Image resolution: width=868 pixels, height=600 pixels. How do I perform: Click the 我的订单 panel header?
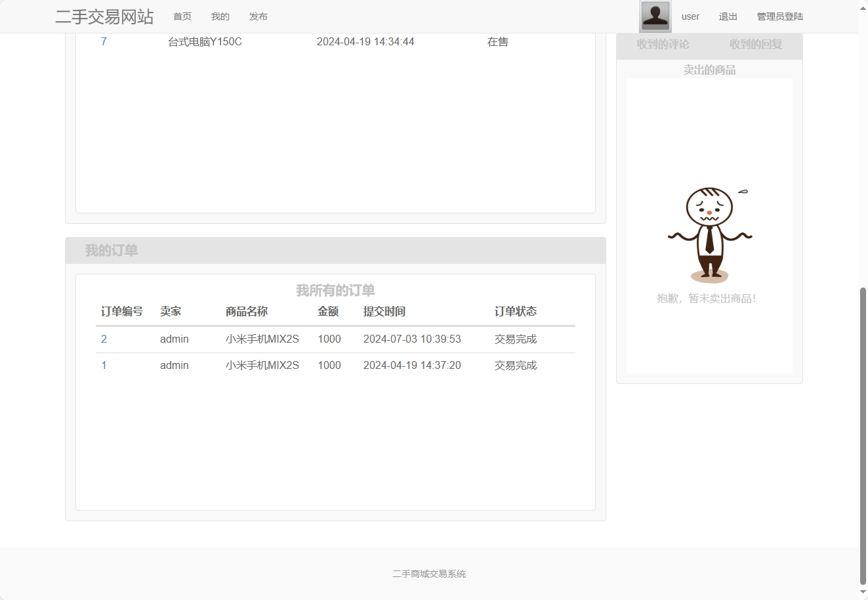click(110, 250)
